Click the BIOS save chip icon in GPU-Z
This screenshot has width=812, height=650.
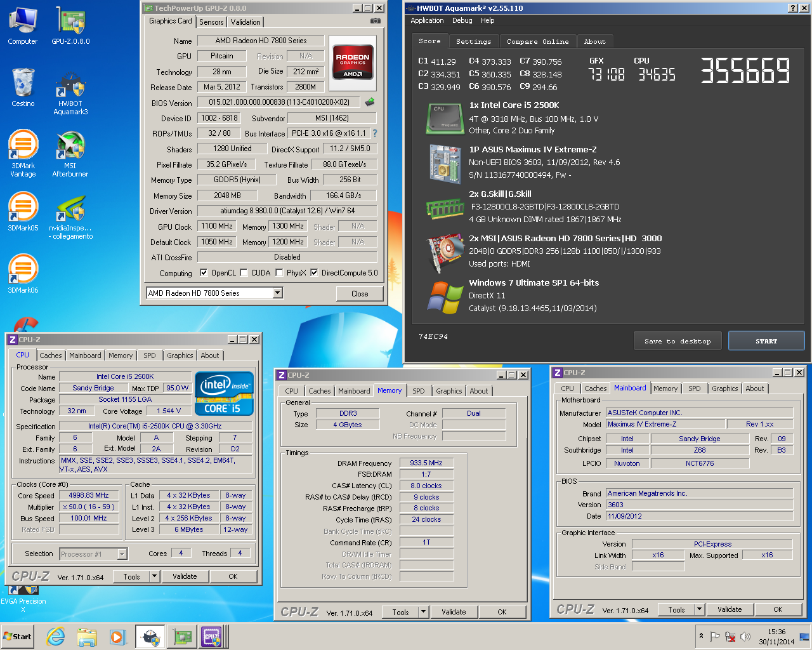point(370,102)
